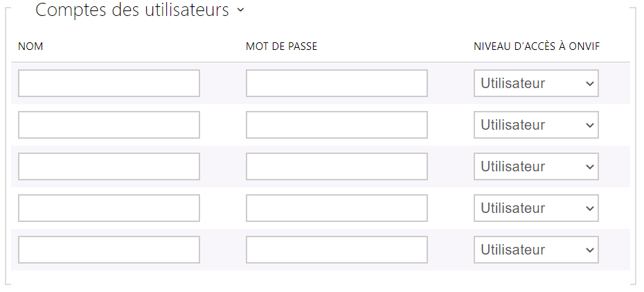Focus the fifth row Nom input
This screenshot has height=292, width=644.
109,250
